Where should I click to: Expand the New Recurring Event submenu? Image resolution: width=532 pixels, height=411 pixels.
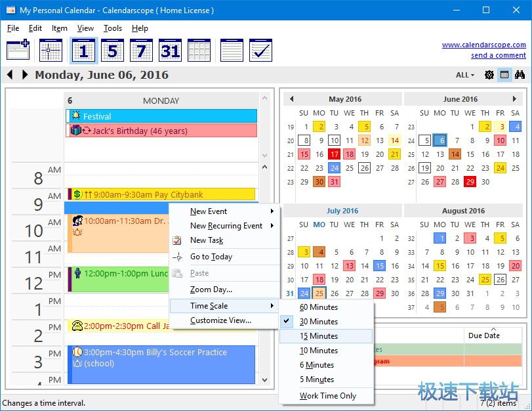point(226,226)
